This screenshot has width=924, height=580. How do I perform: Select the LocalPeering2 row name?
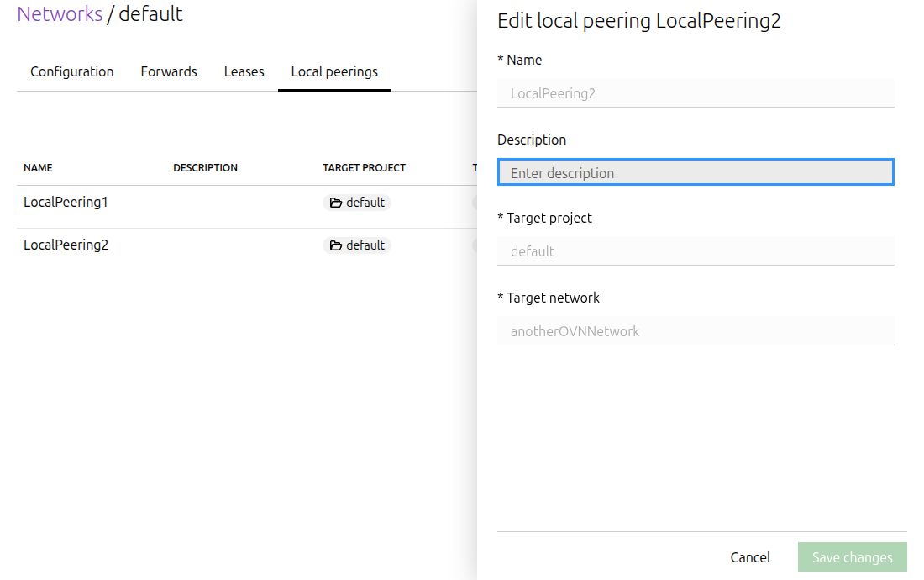(x=66, y=245)
